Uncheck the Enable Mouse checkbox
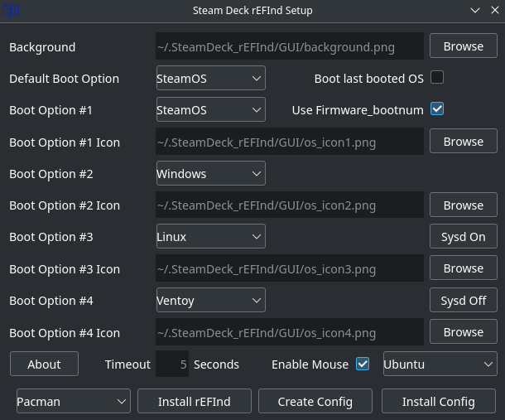This screenshot has height=420, width=505. [x=362, y=364]
